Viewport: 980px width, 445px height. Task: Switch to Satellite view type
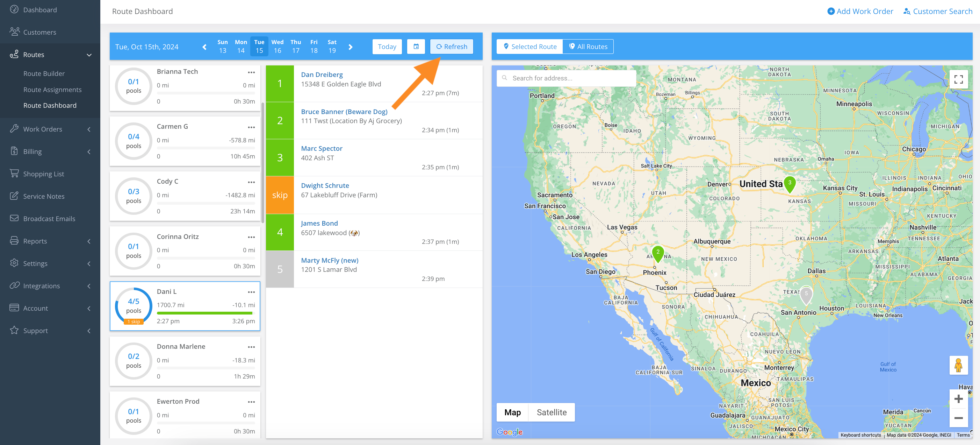click(551, 412)
